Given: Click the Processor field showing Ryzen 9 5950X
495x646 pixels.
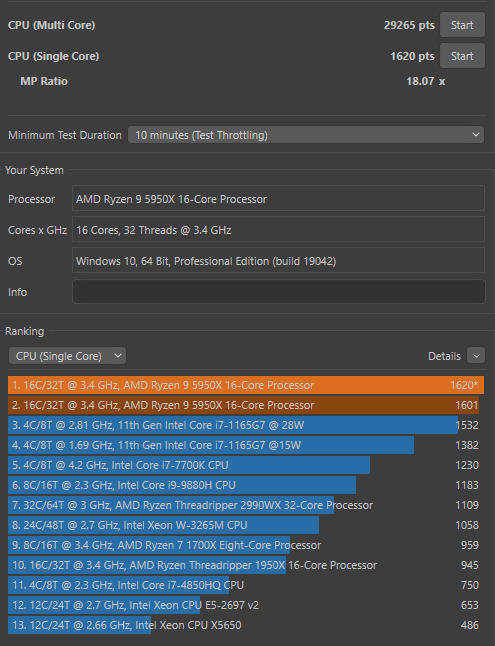Looking at the screenshot, I should point(278,199).
